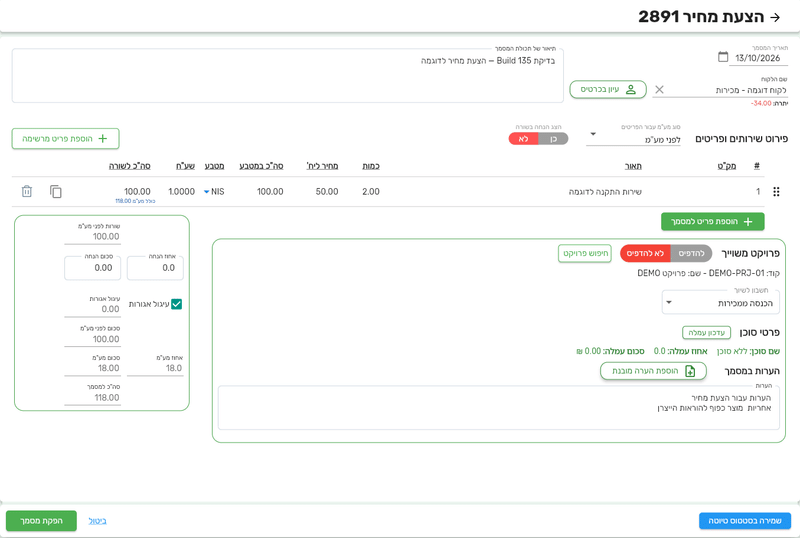Click the green הוספת פריט למסמך button
The height and width of the screenshot is (538, 800).
point(712,222)
